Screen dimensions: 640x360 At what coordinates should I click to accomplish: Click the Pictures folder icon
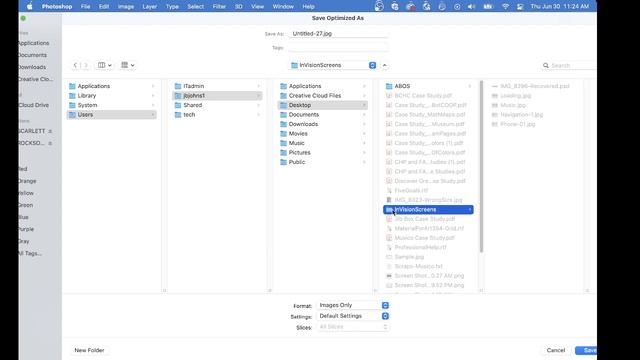click(283, 153)
